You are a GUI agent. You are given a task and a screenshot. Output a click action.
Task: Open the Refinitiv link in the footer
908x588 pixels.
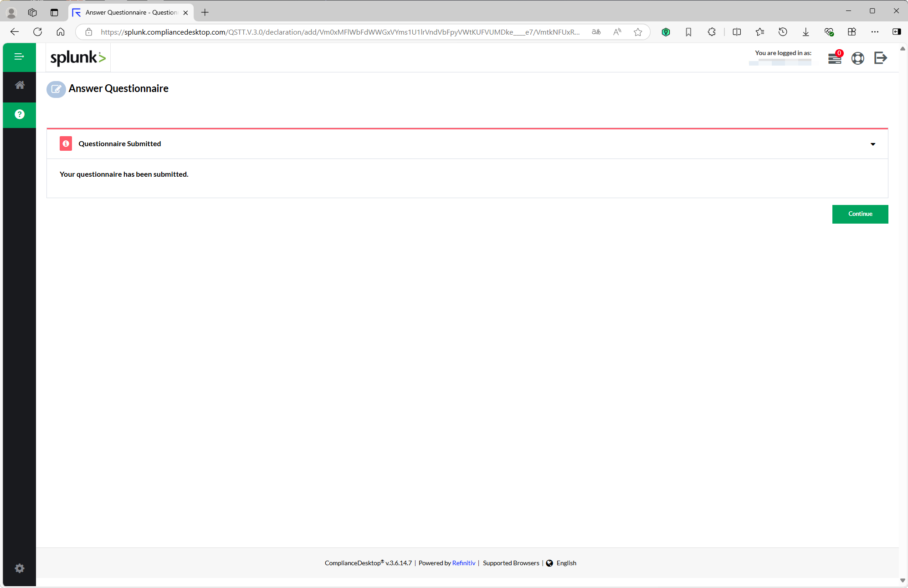(463, 563)
